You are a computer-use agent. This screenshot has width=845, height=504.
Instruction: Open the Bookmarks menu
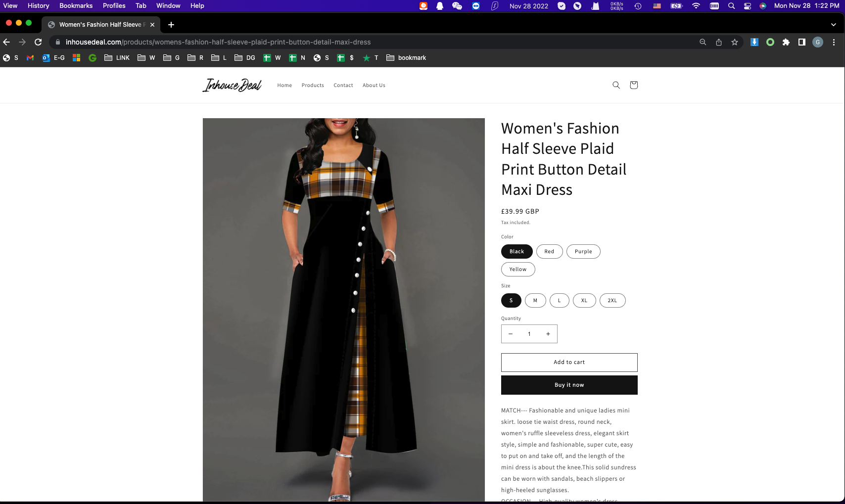[x=76, y=6]
